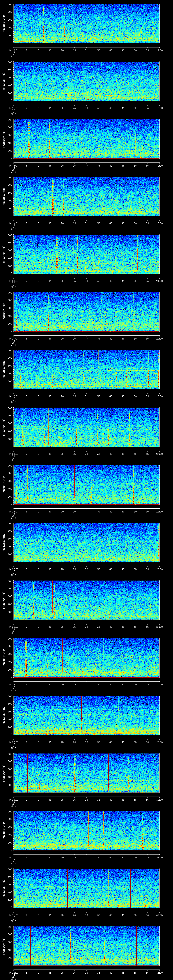The image size is (173, 980).
Task: Select the spectrogram panel starting at 14:26:00
Action: coord(86,600)
